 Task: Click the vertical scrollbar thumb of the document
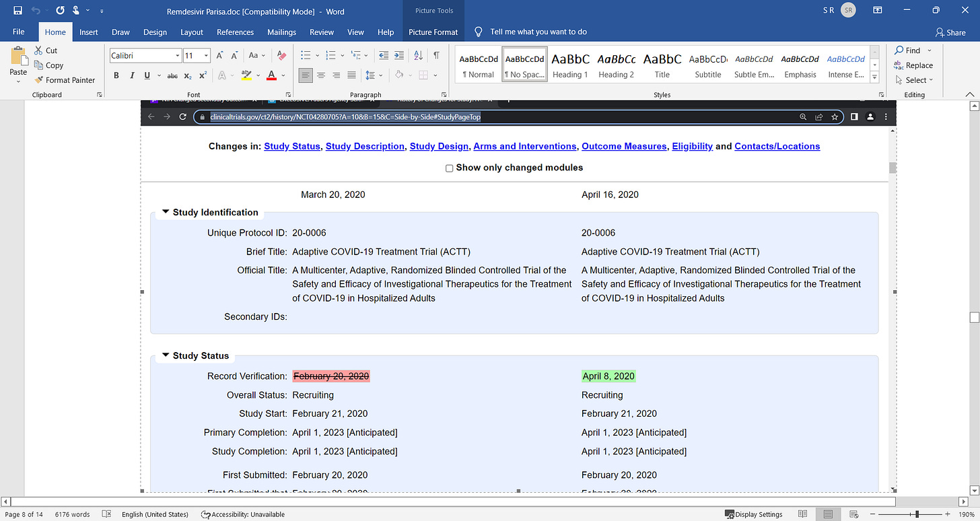tap(973, 317)
